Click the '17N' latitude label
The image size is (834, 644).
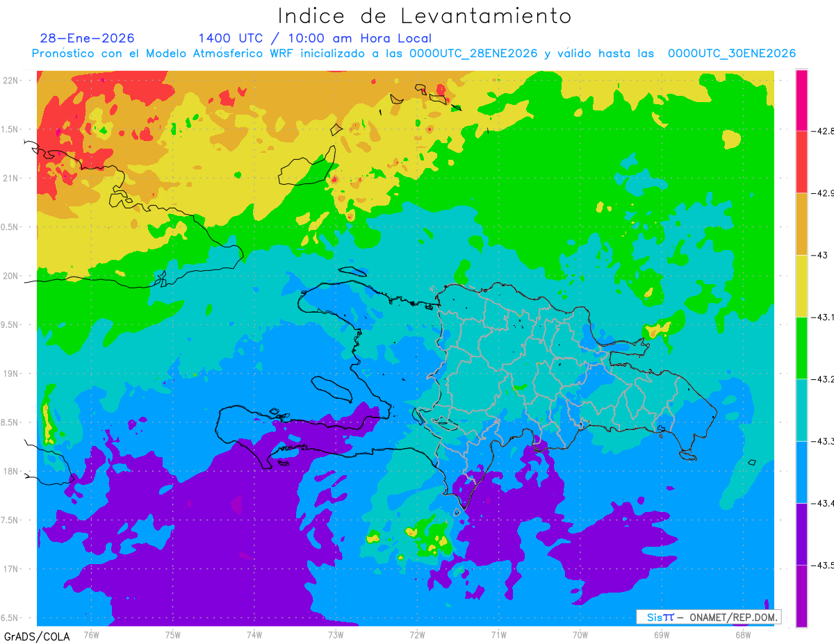[11, 569]
